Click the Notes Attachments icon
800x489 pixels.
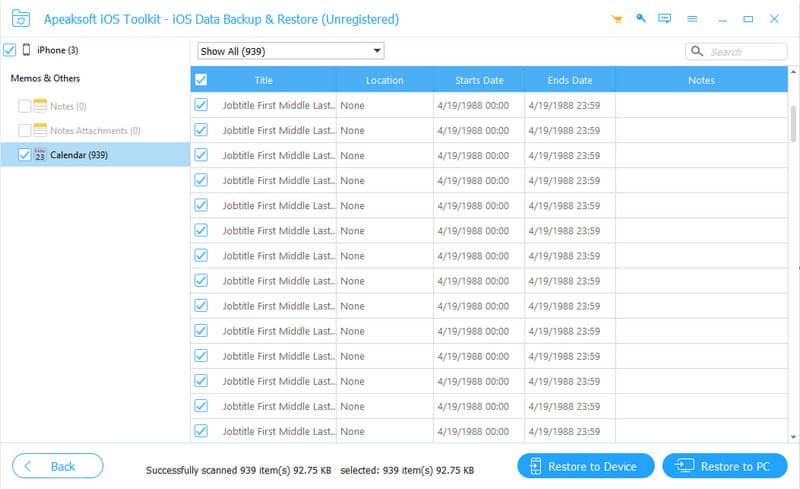coord(40,130)
